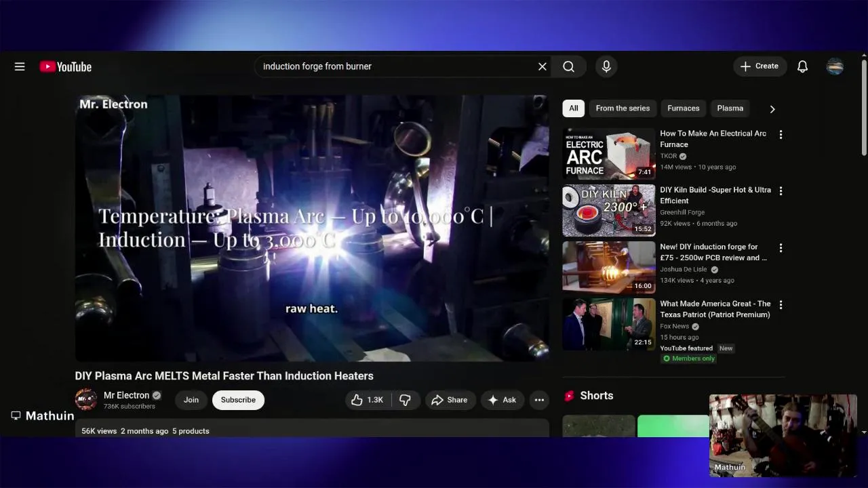Open Fox News channel name
The width and height of the screenshot is (868, 488).
pos(674,326)
